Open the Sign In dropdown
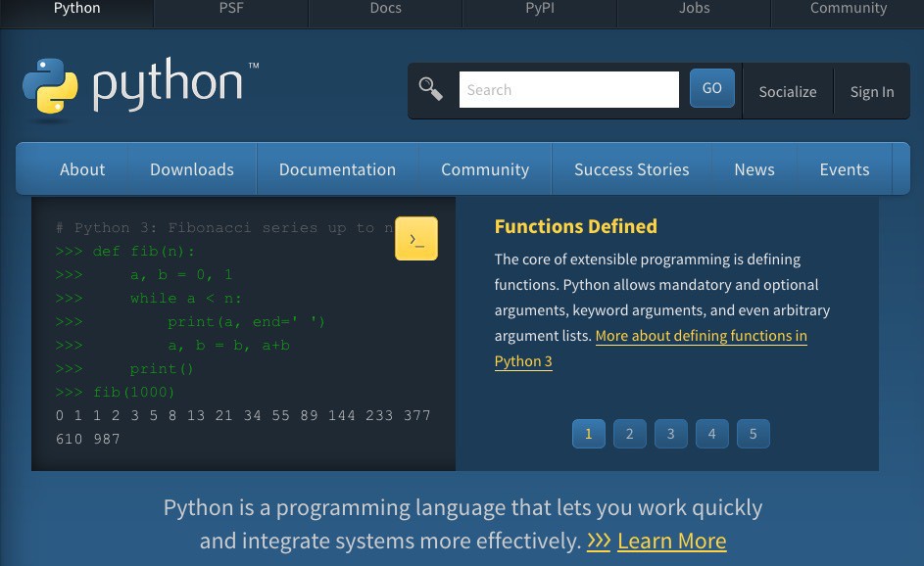 coord(871,91)
